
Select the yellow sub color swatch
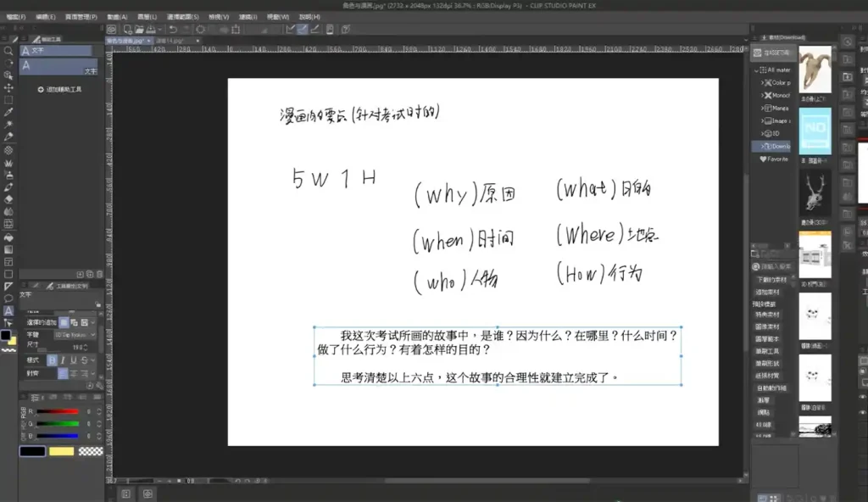(x=61, y=451)
